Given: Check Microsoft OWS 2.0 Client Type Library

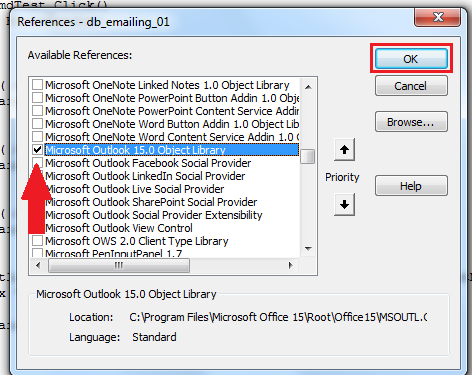Looking at the screenshot, I should [37, 241].
